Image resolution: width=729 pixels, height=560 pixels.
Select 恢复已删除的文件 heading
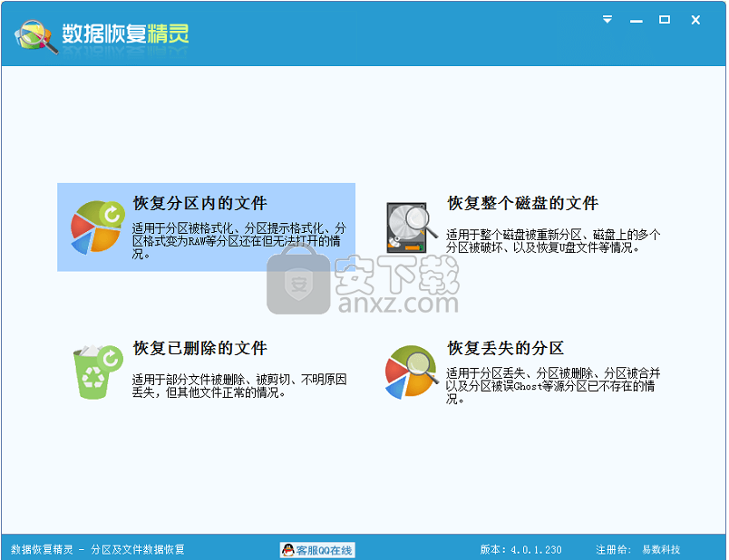pos(199,348)
